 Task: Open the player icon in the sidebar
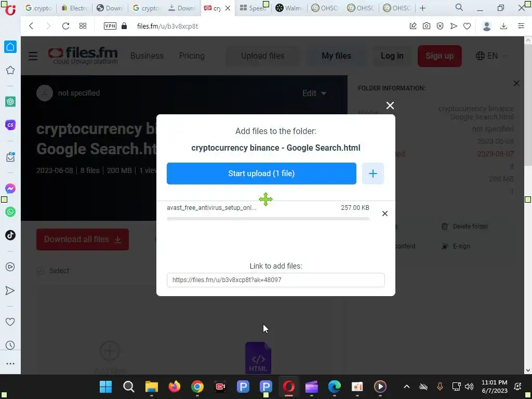[x=10, y=267]
